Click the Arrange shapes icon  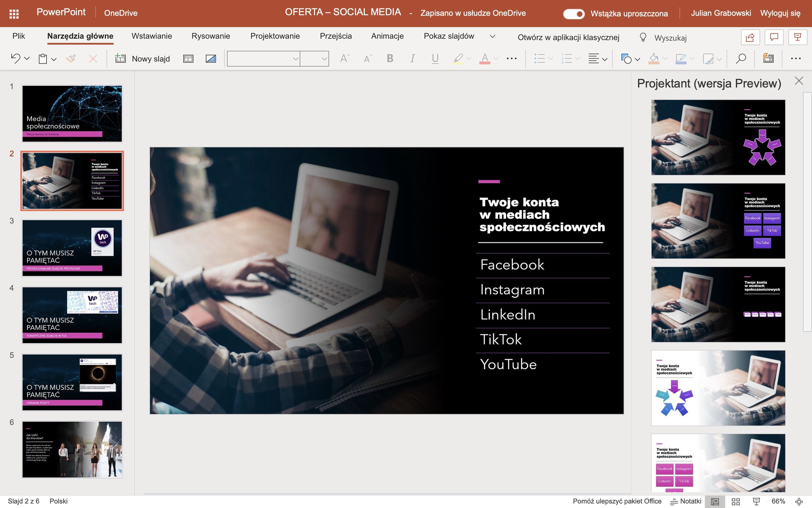pos(708,59)
